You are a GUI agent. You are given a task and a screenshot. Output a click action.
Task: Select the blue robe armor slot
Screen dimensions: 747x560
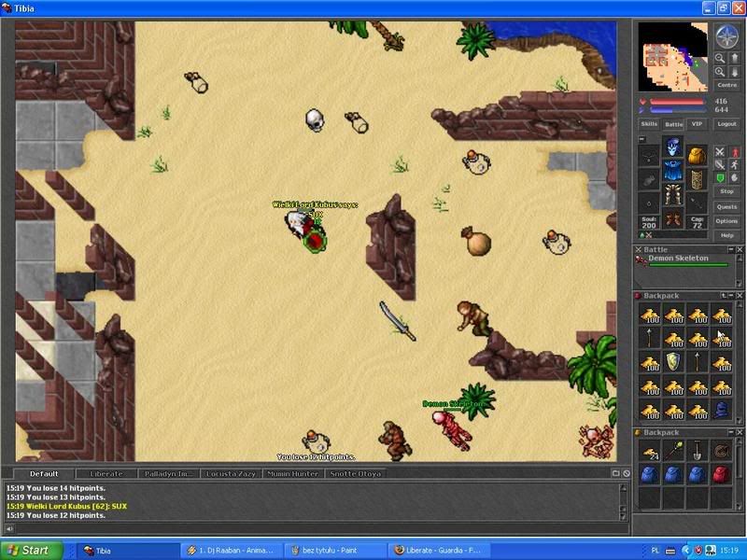click(672, 171)
